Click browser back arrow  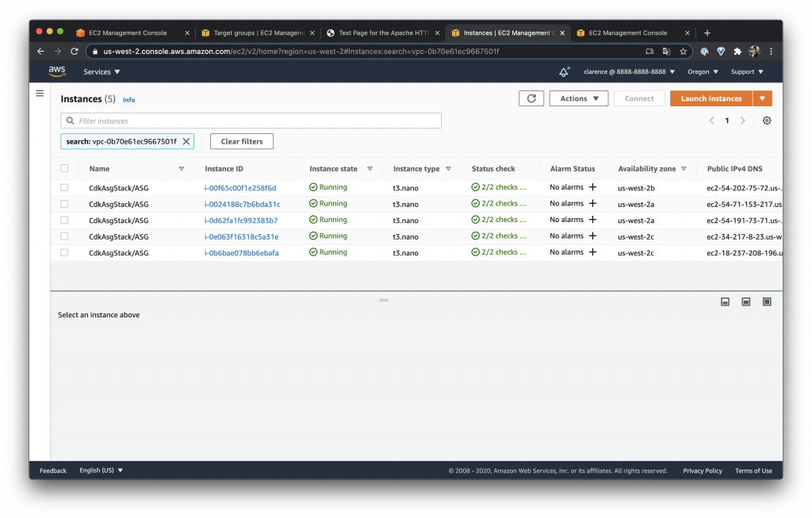pos(41,52)
